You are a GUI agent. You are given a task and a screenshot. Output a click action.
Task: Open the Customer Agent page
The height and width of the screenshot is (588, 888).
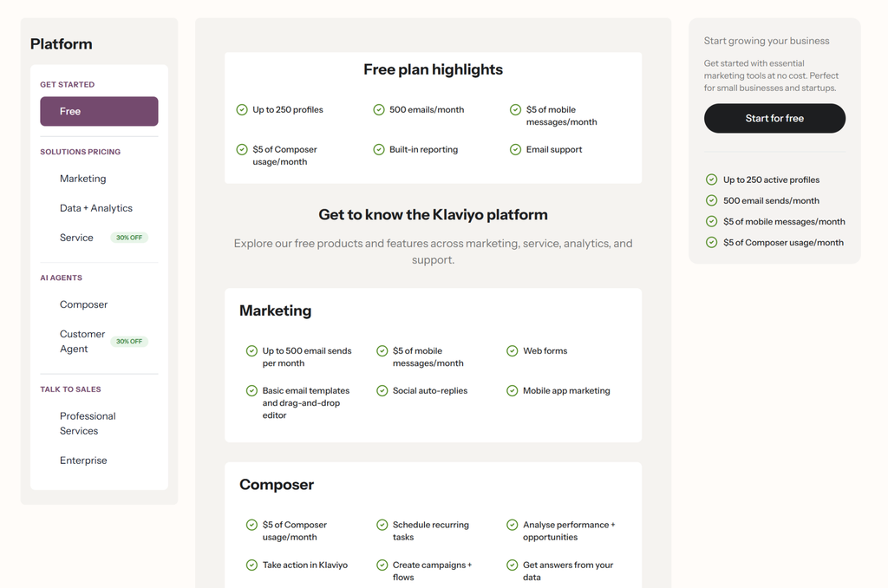(x=82, y=341)
